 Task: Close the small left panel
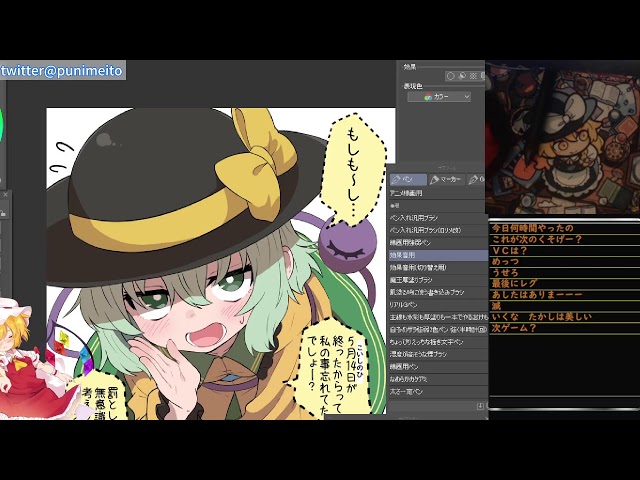point(5,195)
